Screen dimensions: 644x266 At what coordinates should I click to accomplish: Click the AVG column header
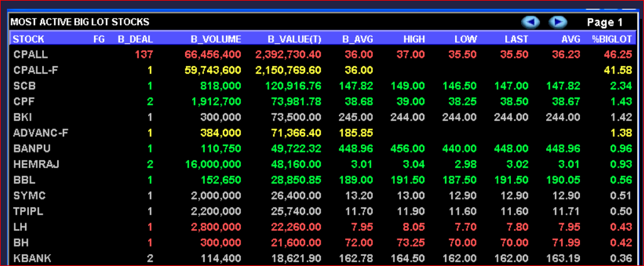[571, 40]
